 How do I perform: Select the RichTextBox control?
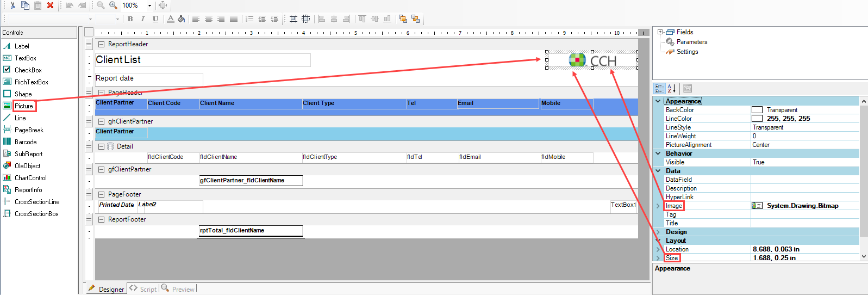tap(31, 82)
